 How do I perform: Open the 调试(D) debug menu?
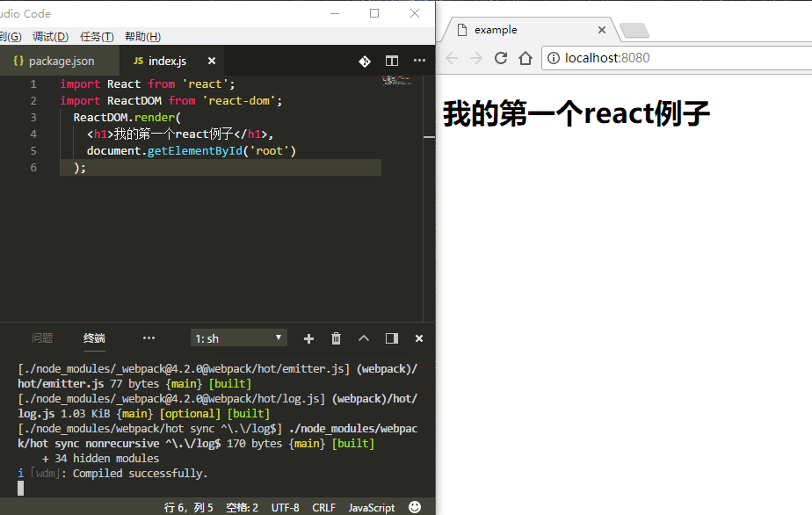(x=50, y=37)
